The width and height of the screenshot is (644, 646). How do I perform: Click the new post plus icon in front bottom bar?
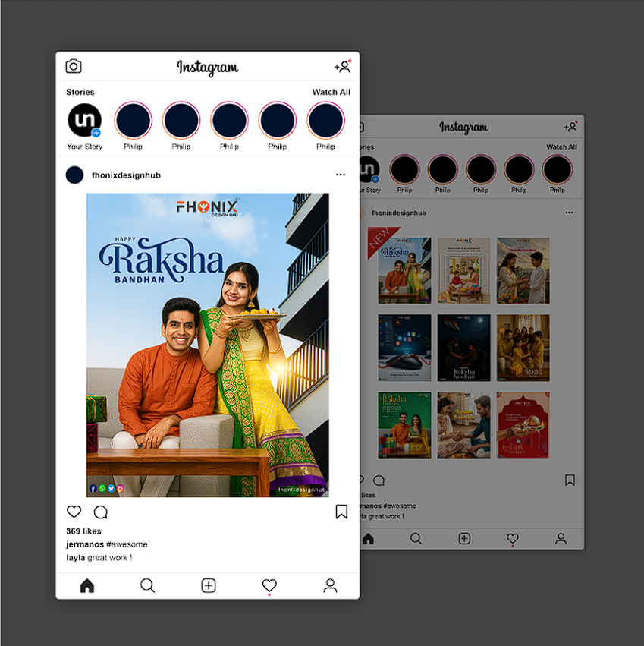click(x=209, y=585)
